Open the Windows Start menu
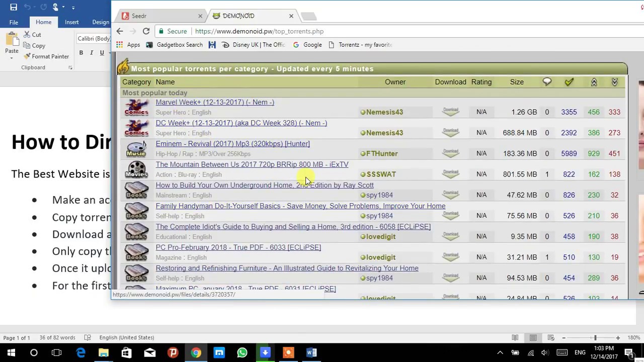 pos(11,352)
